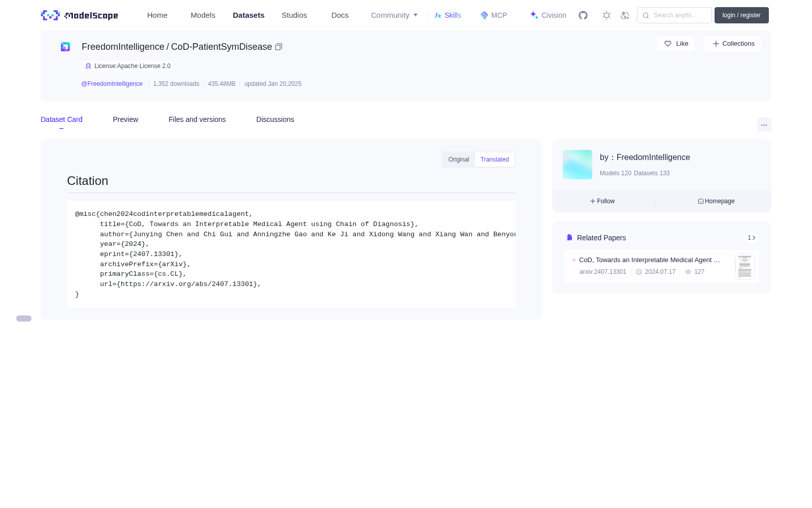Image resolution: width=812 pixels, height=508 pixels.
Task: Click the FreedomIntelligence dataset logo icon
Action: tap(65, 47)
